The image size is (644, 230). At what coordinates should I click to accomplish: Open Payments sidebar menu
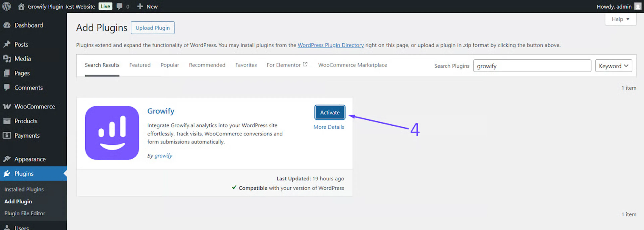pos(27,135)
